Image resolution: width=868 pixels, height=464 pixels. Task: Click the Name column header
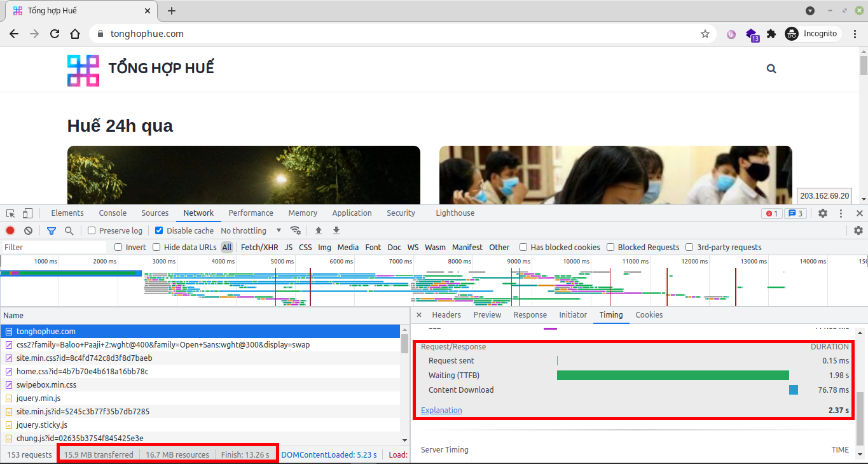[x=205, y=315]
